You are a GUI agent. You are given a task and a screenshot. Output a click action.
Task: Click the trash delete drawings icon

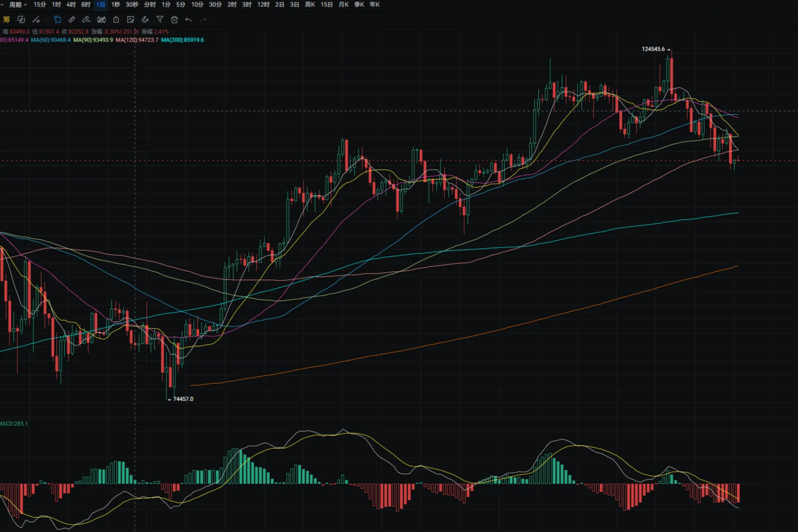pos(174,20)
